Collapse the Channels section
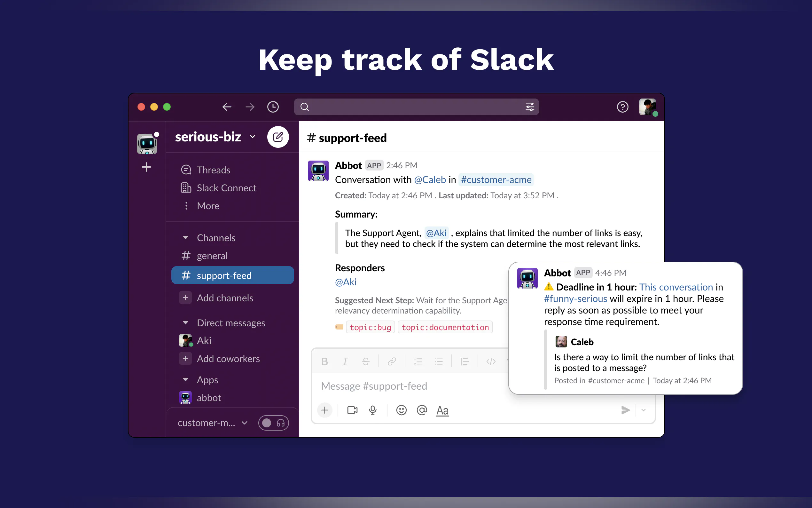This screenshot has height=508, width=812. [185, 238]
